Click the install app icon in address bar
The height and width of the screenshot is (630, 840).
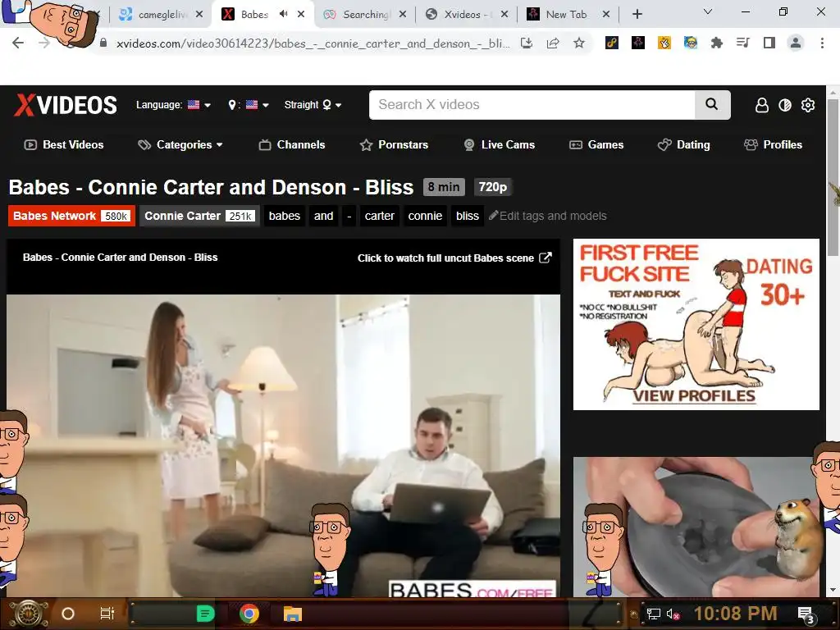click(527, 43)
